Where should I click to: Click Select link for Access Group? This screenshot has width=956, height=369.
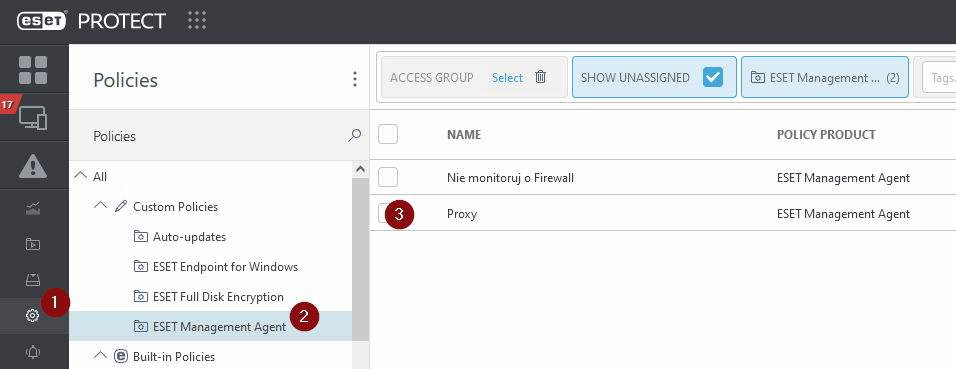coord(507,77)
